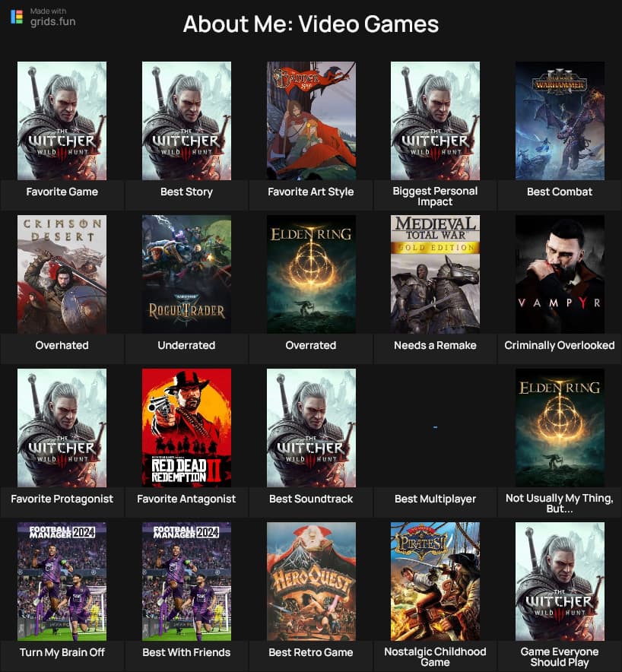622x672 pixels.
Task: Click the Witcher cover above Favorite Game
Action: pos(62,120)
